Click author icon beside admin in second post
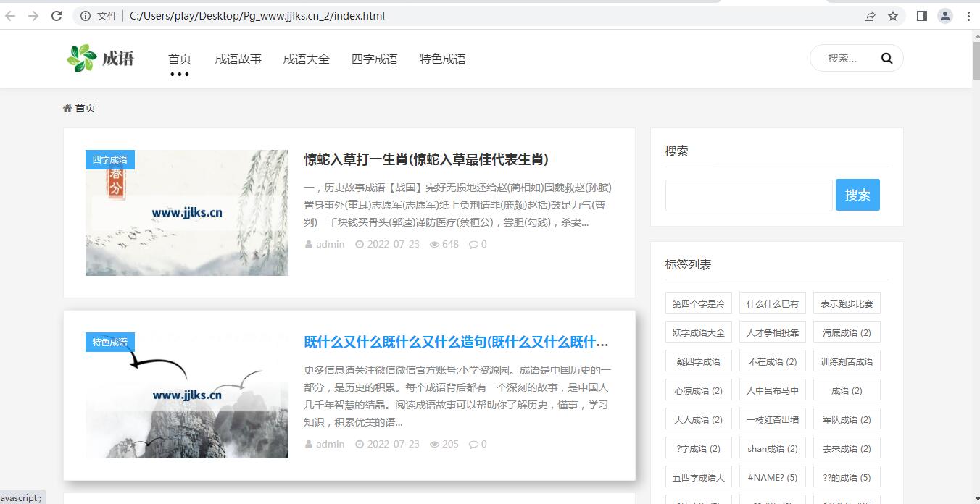 309,445
